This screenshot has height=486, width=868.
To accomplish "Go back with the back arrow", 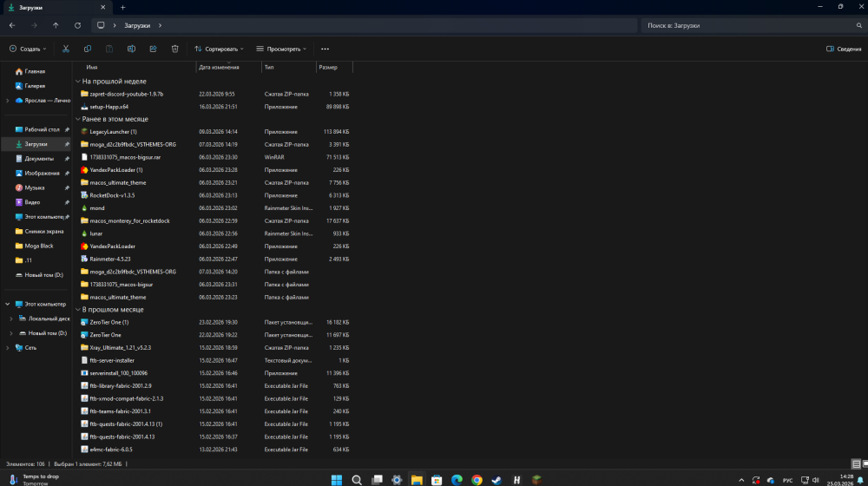I will pos(12,25).
